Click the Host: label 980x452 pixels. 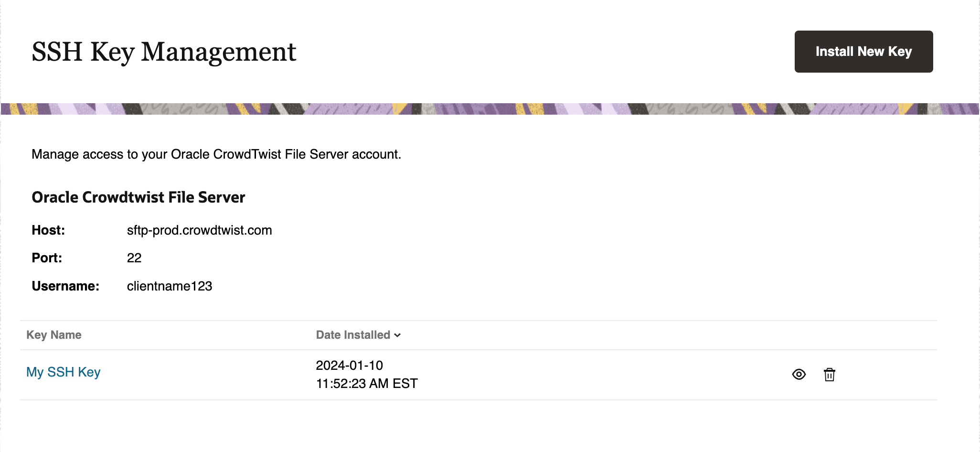tap(48, 230)
